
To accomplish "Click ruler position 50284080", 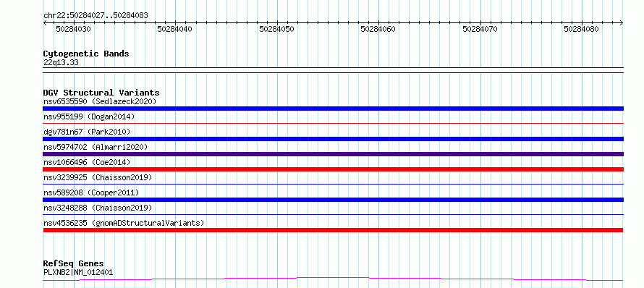I will tap(582, 29).
